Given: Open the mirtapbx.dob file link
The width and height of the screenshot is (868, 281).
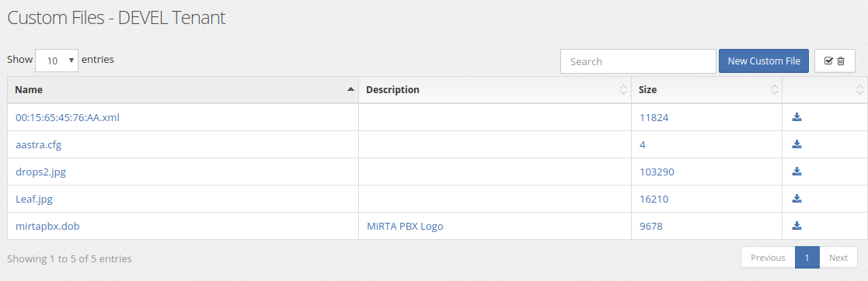Looking at the screenshot, I should (47, 226).
